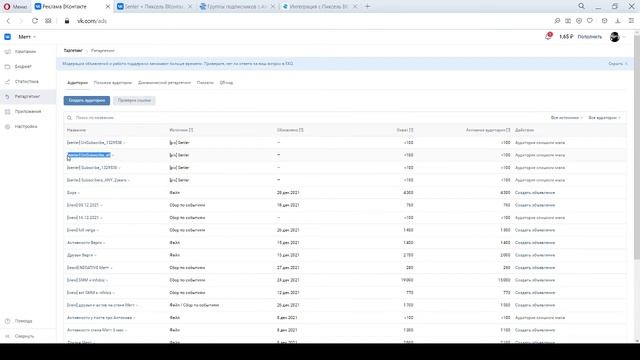Click audience name [senler] UnSubscribe_1329538

click(x=94, y=142)
